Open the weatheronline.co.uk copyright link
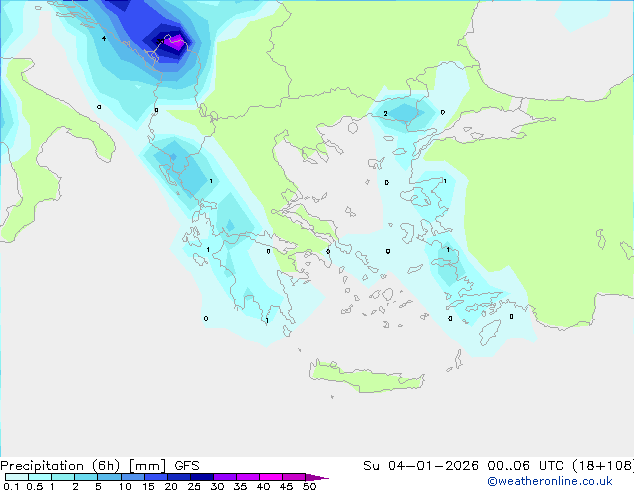Screen dimensions: 634x490 tap(550, 481)
